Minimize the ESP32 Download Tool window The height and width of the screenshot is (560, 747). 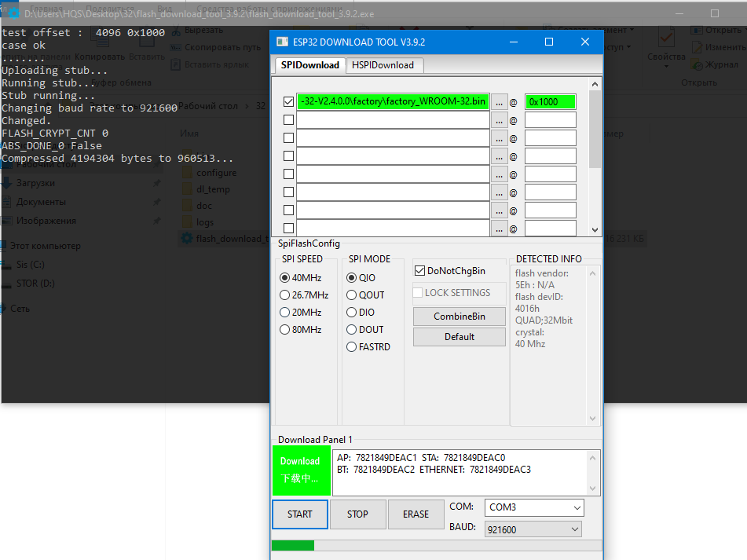514,42
